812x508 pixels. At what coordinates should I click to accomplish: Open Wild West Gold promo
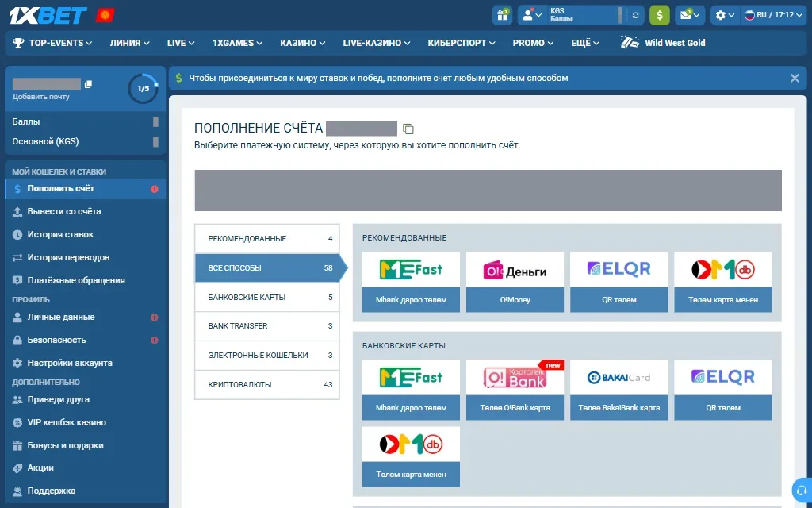(x=663, y=43)
